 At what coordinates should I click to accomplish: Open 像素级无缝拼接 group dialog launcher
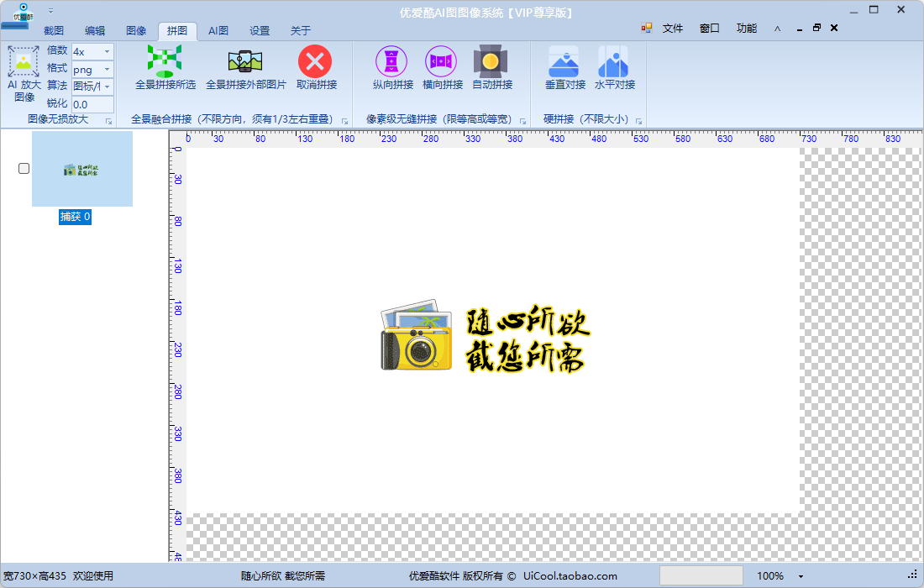[522, 121]
